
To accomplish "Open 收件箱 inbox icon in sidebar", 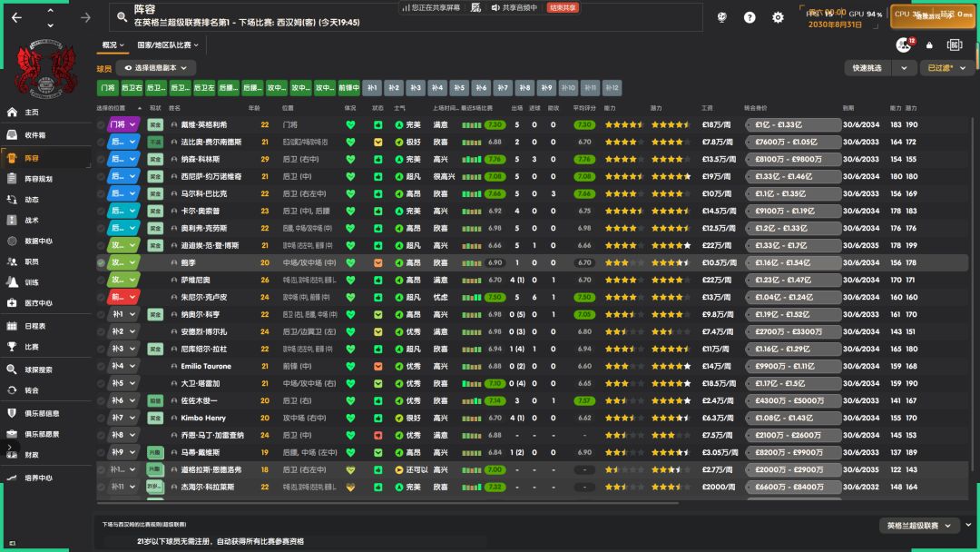I will point(12,134).
